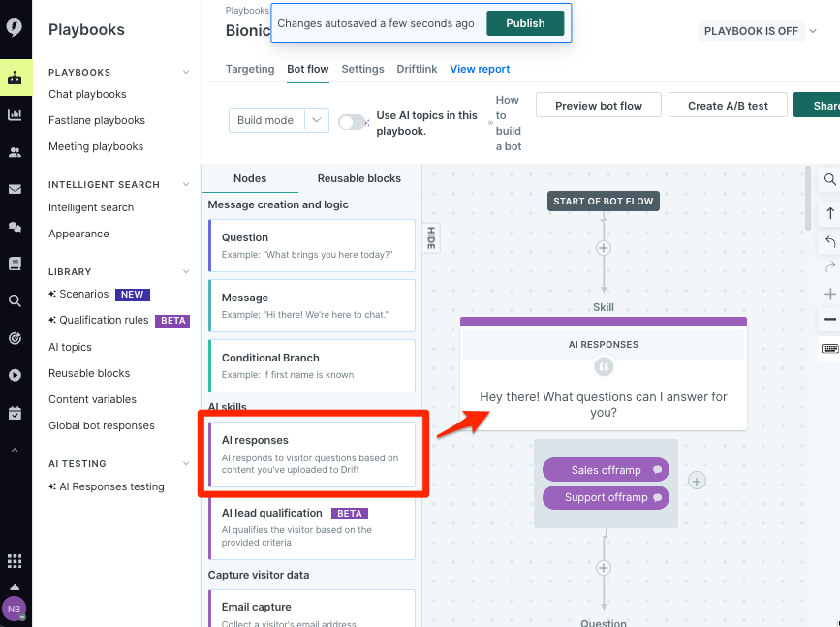Image resolution: width=840 pixels, height=627 pixels.
Task: Open the analytics reports icon in left sidebar
Action: tap(16, 112)
